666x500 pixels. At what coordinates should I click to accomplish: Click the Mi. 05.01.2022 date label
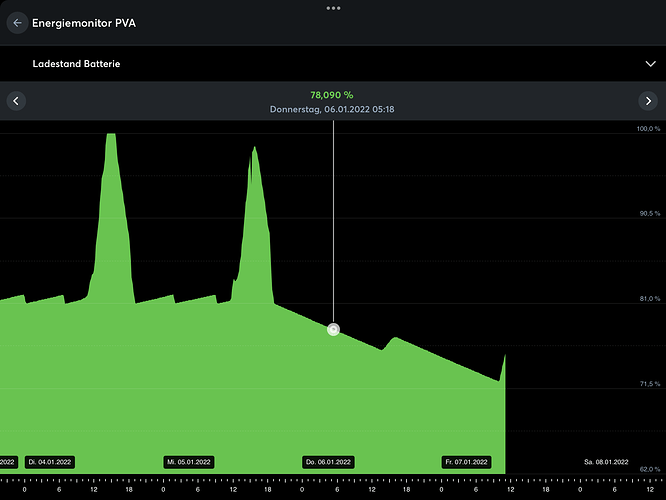coord(189,462)
